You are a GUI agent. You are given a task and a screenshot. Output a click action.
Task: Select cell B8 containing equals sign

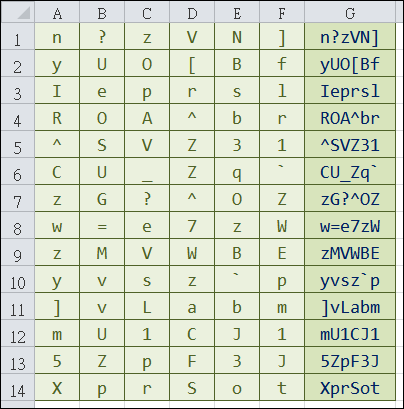point(102,226)
